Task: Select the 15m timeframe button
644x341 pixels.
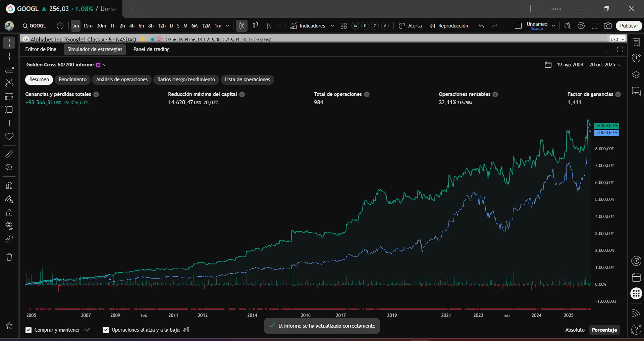Action: (88, 26)
